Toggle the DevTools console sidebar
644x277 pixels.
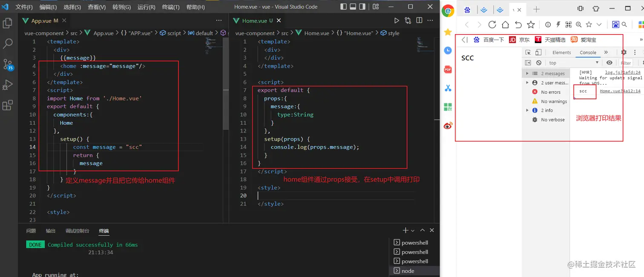528,63
